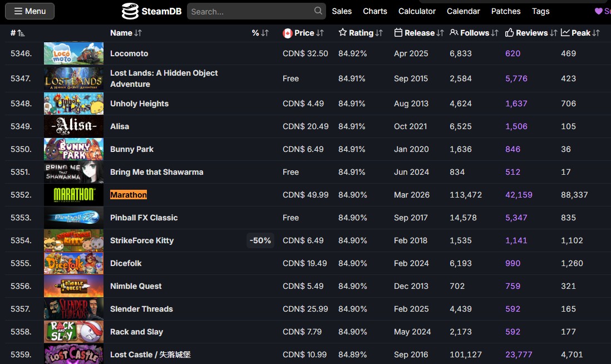Open the Slender Threads link

(141, 309)
